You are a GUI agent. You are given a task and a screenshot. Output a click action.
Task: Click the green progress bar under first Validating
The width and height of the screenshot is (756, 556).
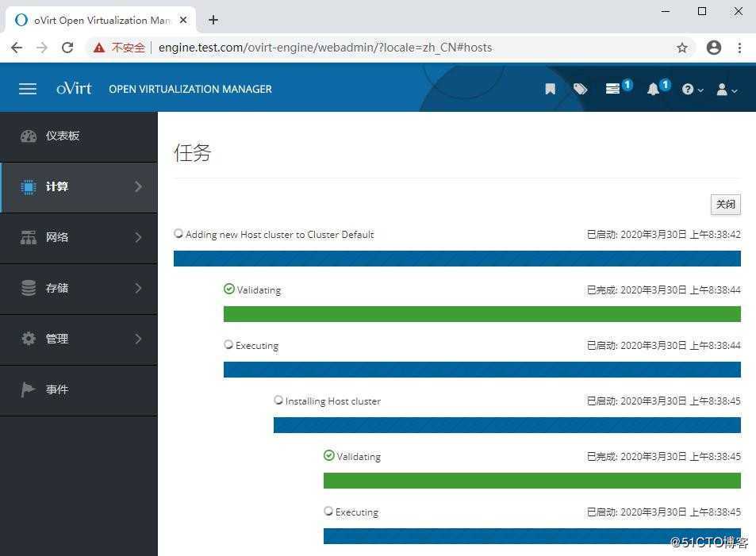point(482,314)
